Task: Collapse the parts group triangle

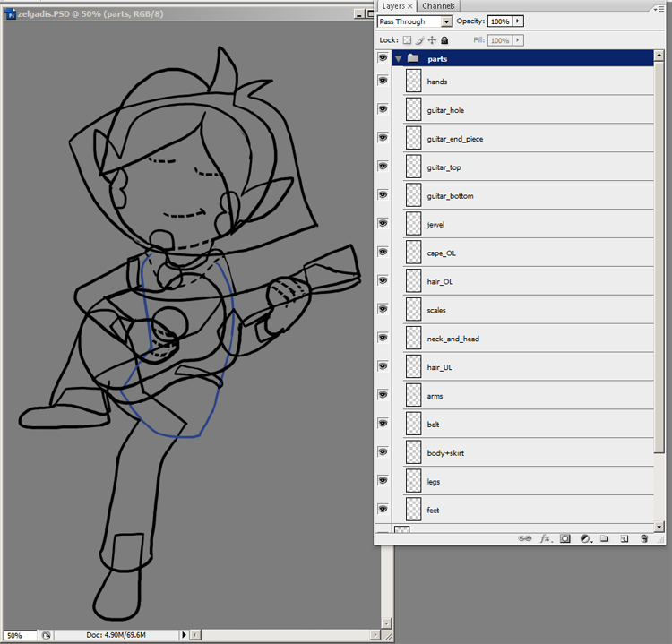Action: pos(399,59)
